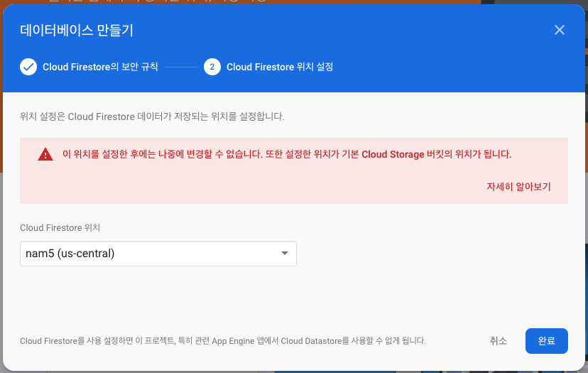Click the 데이터베이스 만들기 dialog title

tap(77, 30)
